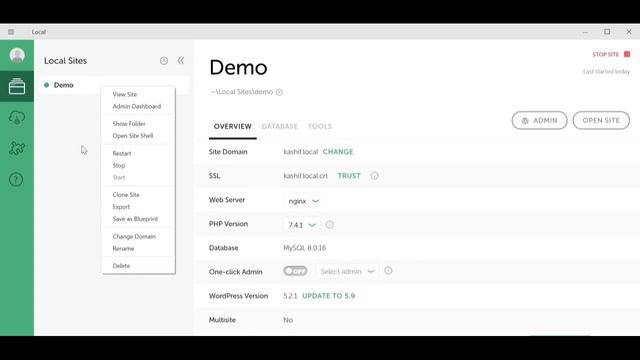Screen dimensions: 640x360
Task: Click the kashif.local domain text
Action: [300, 152]
